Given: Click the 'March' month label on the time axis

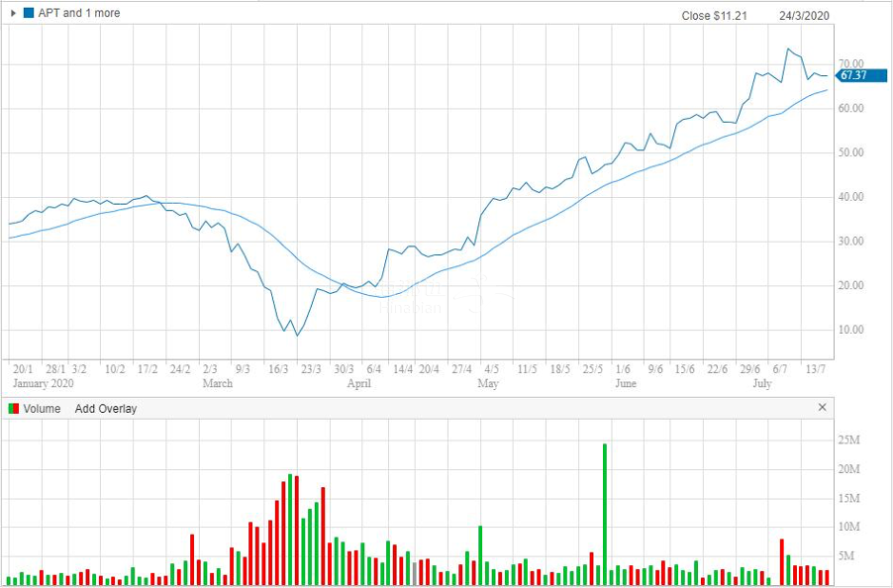Looking at the screenshot, I should coord(218,383).
